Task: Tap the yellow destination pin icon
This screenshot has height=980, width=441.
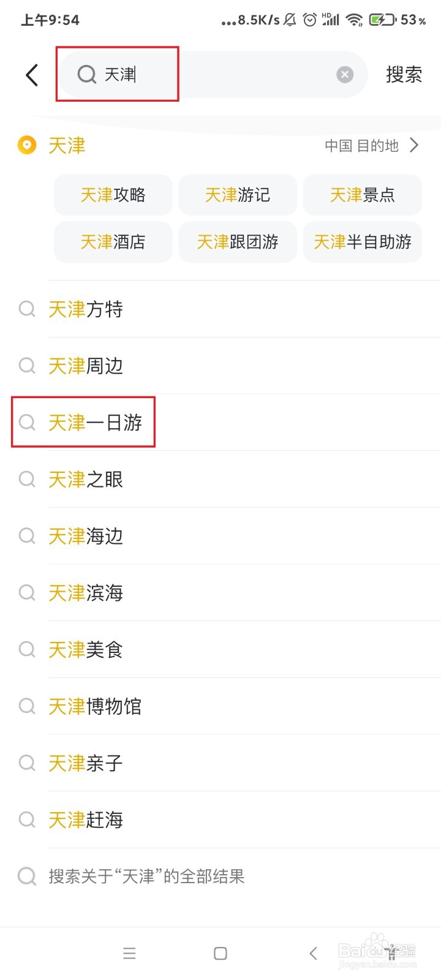Action: (x=27, y=146)
